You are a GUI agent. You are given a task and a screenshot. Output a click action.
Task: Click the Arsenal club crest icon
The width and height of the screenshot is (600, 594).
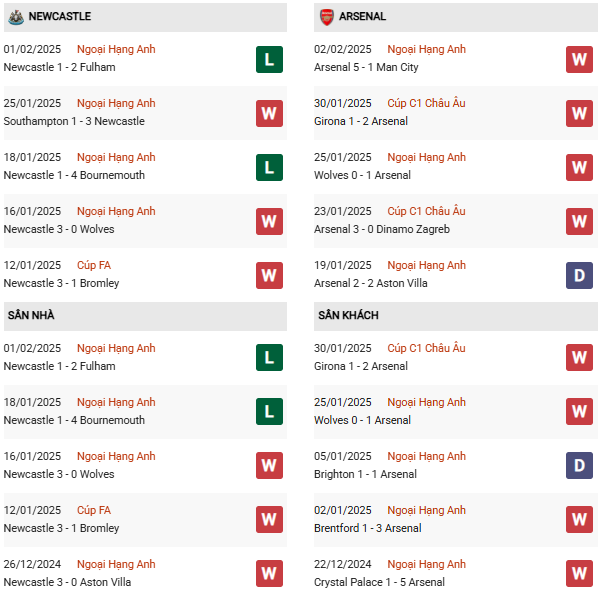point(326,17)
